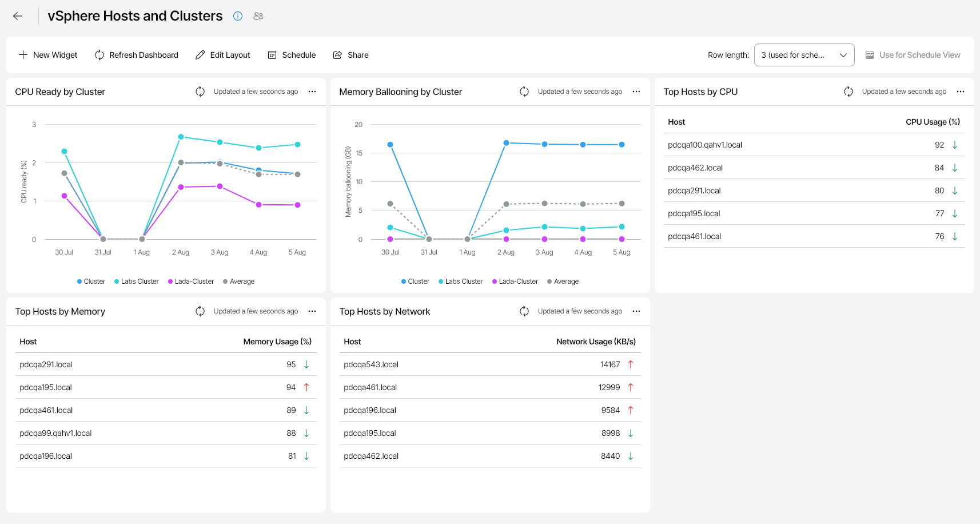Screen dimensions: 980x524
Task: Open Top Hosts by Network options menu
Action: tap(636, 311)
